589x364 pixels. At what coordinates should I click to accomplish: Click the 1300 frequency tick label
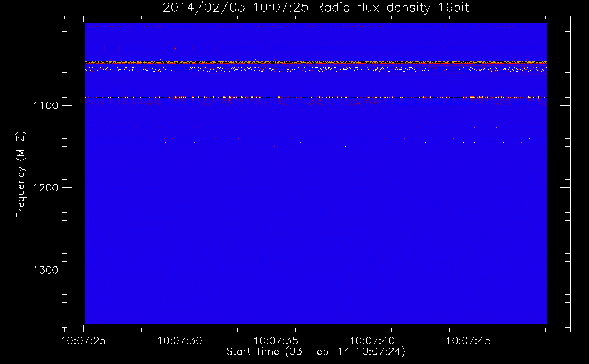tap(46, 270)
